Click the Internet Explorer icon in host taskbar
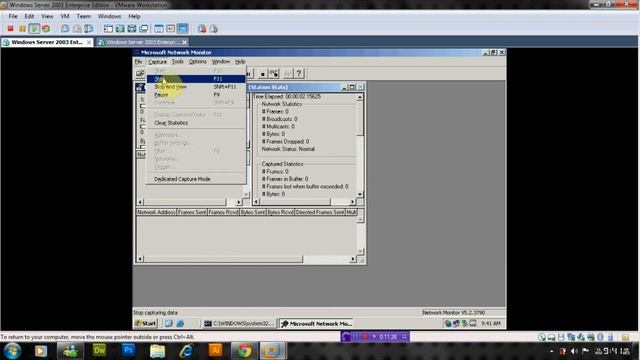 [x=186, y=351]
